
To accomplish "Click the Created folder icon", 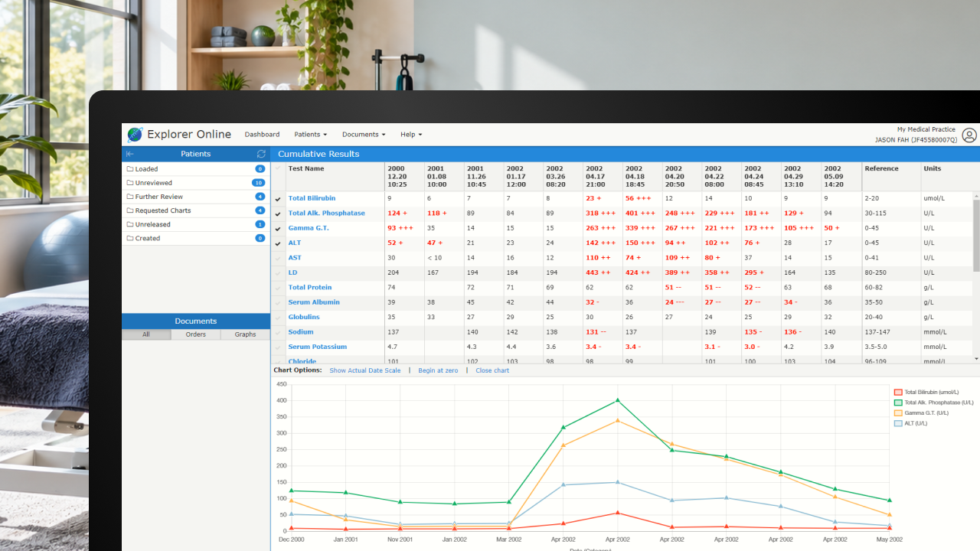I will (x=130, y=238).
